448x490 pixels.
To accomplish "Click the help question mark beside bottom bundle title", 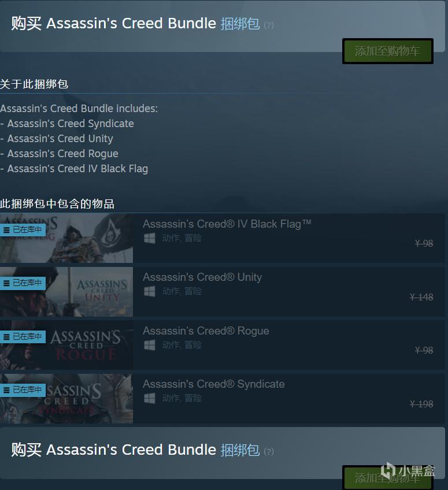I will coord(269,451).
